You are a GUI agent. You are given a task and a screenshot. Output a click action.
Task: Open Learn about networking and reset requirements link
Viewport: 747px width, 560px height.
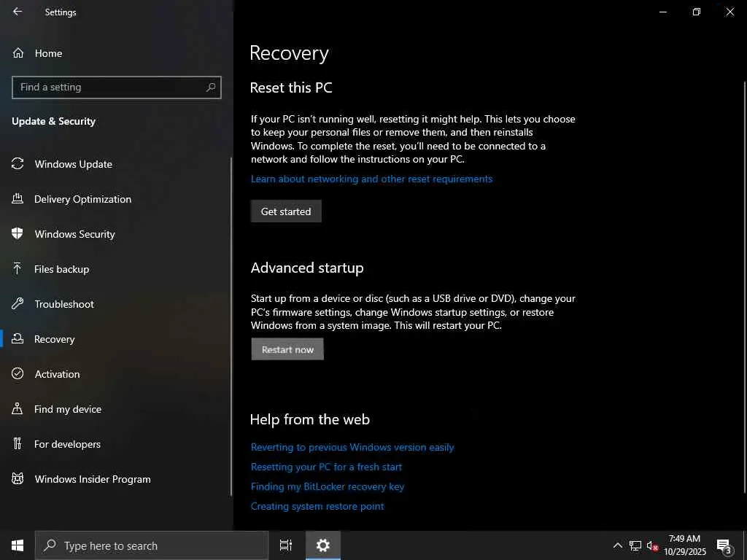point(371,179)
